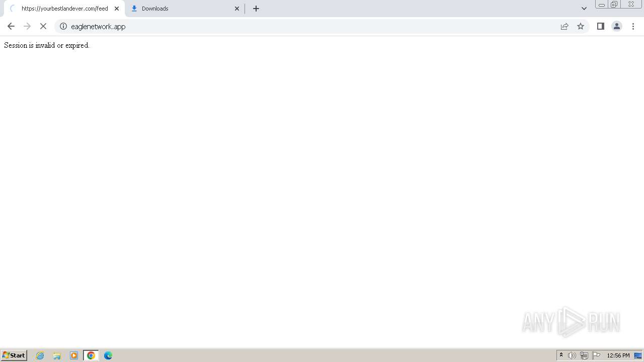644x362 pixels.
Task: Open the browser side panel
Action: 601,27
